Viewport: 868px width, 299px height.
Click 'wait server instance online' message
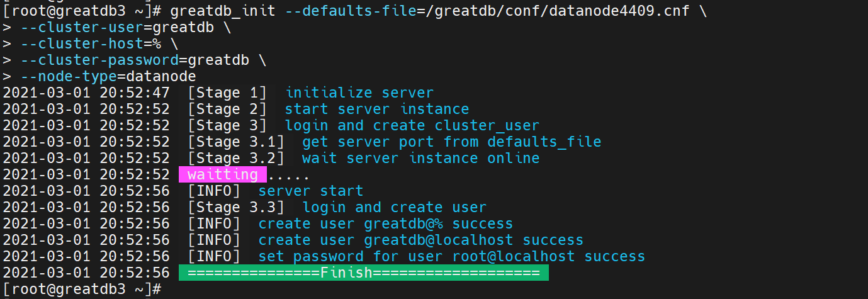(421, 159)
